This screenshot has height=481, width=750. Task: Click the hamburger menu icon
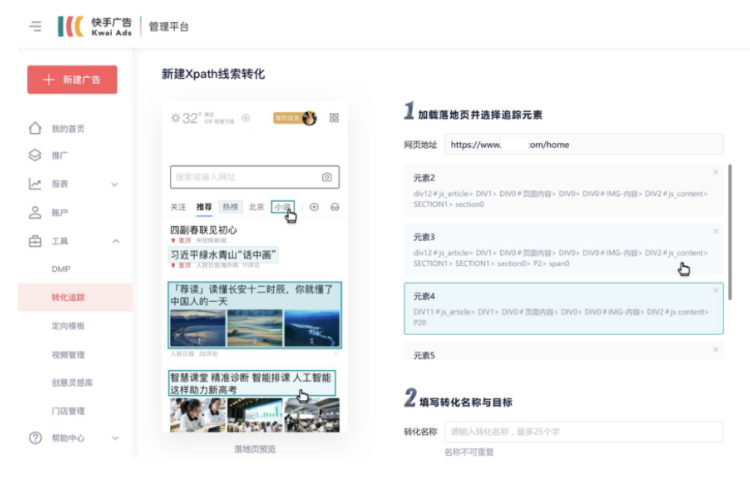click(36, 26)
